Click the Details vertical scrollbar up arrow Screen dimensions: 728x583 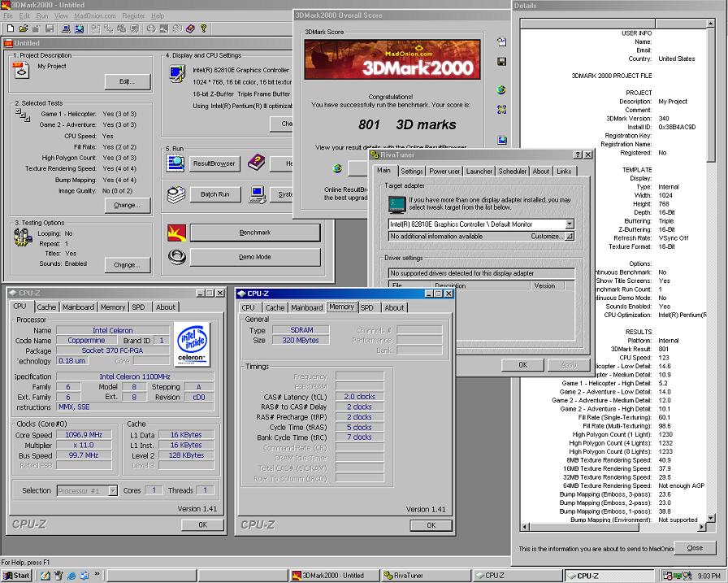click(x=710, y=23)
